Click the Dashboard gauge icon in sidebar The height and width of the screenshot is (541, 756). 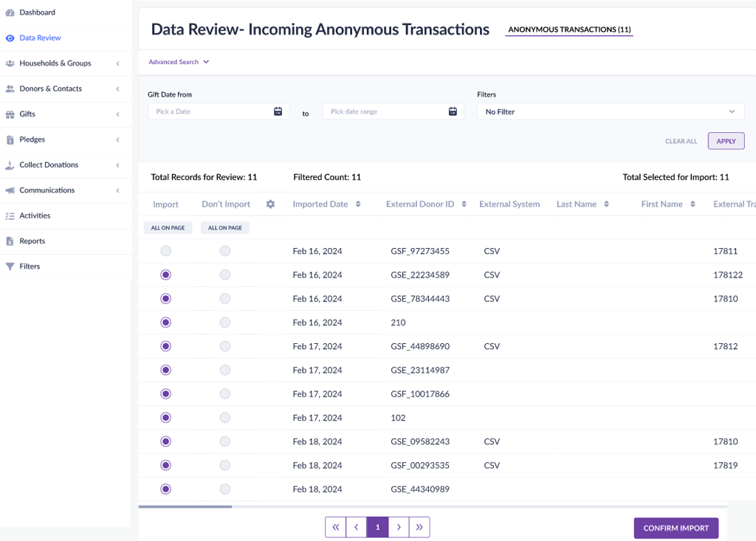tap(10, 13)
